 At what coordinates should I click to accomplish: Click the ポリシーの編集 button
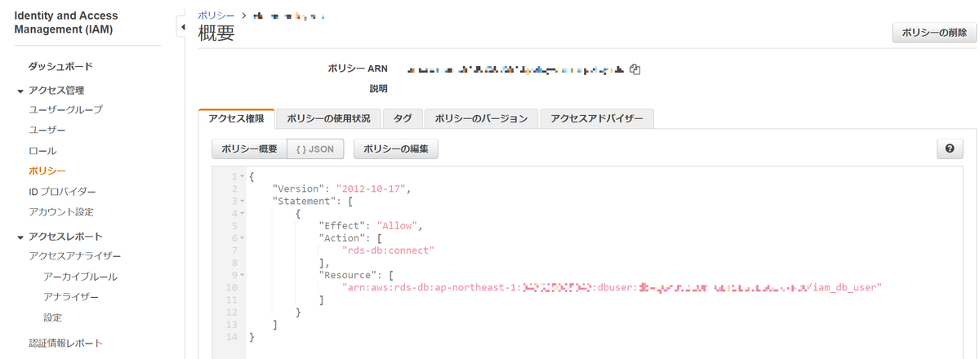click(x=396, y=149)
